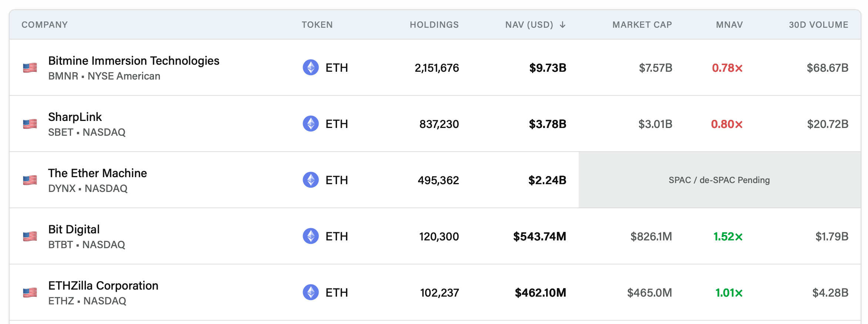The width and height of the screenshot is (868, 324).
Task: Click the US flag beside Bitmine Immersion Technologies
Action: click(30, 68)
